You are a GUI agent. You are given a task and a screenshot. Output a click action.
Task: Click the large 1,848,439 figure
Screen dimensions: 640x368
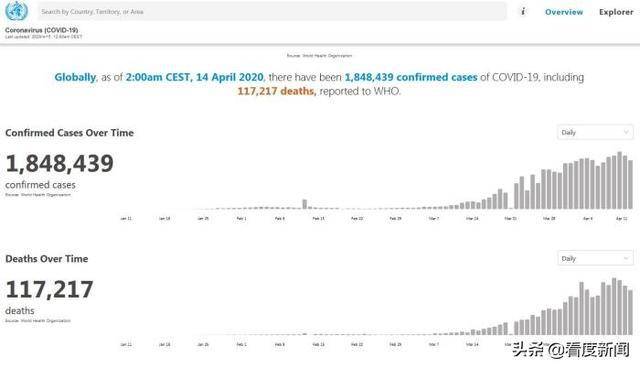pyautogui.click(x=60, y=164)
